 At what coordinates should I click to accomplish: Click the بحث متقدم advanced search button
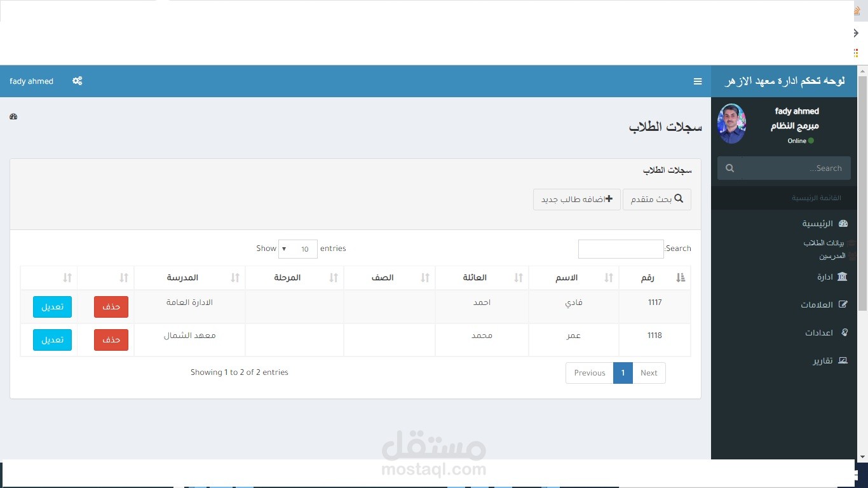(657, 200)
